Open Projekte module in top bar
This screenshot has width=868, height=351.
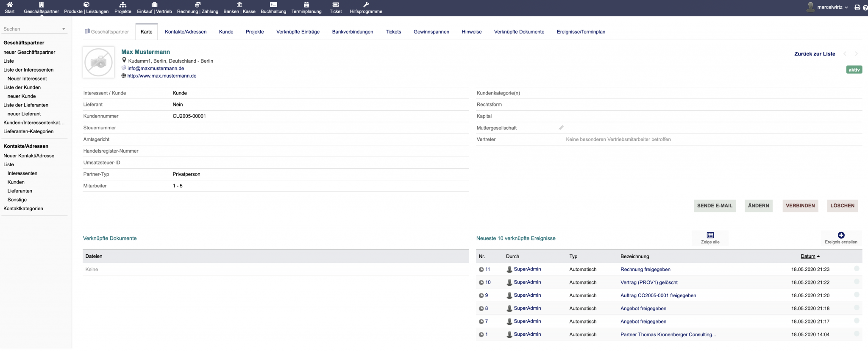(123, 8)
